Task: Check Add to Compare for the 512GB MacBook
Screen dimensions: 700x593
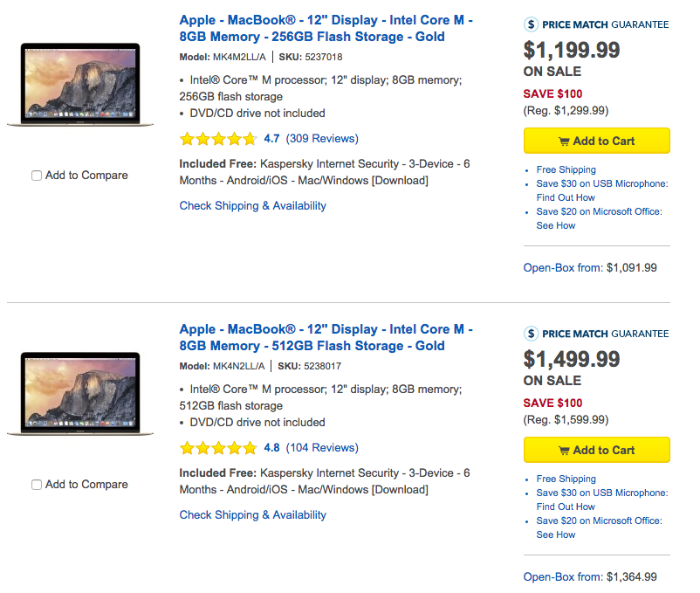Action: 37,485
